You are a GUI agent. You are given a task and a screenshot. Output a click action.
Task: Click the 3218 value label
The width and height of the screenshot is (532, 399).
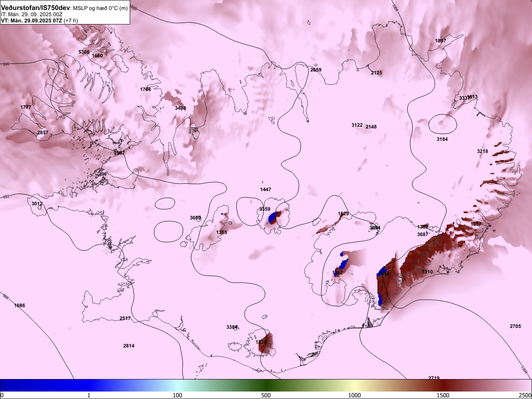click(483, 151)
